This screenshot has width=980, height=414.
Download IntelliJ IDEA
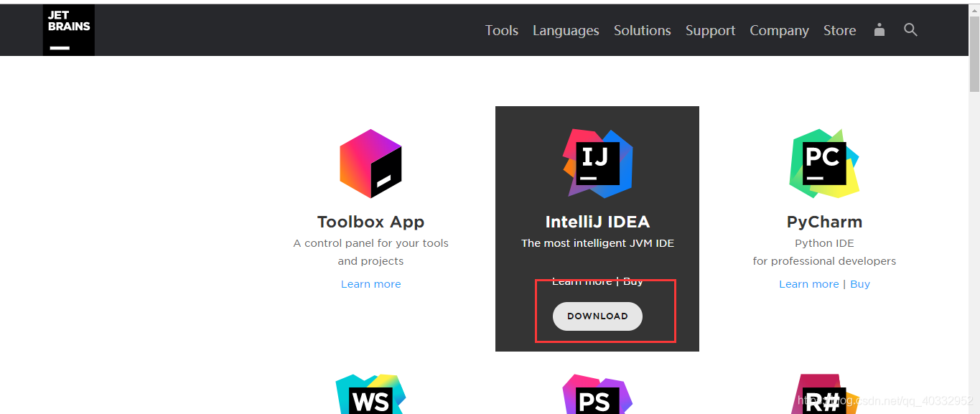597,316
